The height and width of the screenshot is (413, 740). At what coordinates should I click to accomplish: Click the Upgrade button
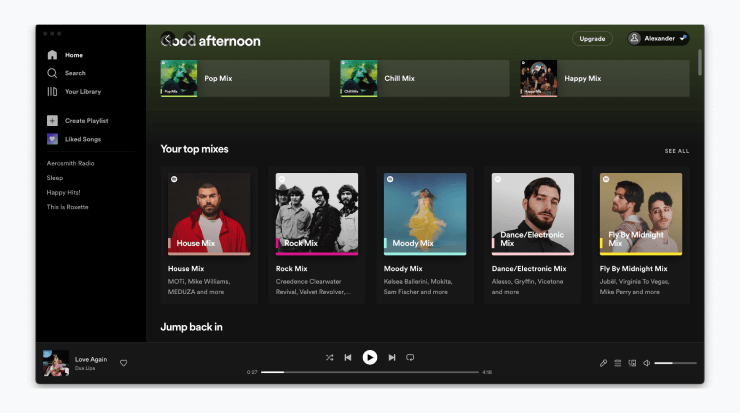pos(592,39)
